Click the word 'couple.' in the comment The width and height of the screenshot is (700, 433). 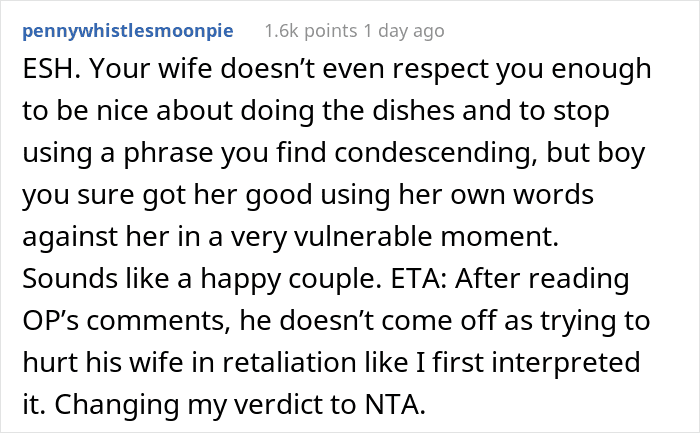[x=335, y=280]
